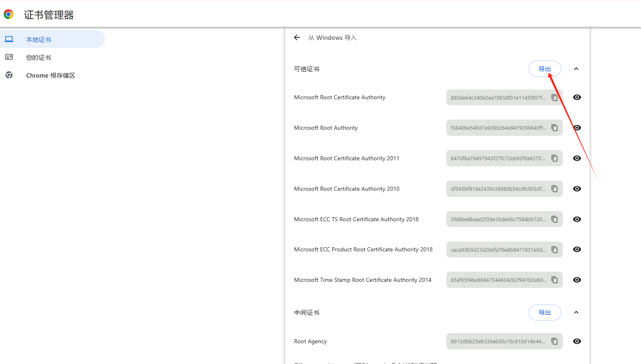Screen dimensions: 641x364
Task: Click the Chrome icon beside Chrome 根存储区
Action: click(x=9, y=75)
